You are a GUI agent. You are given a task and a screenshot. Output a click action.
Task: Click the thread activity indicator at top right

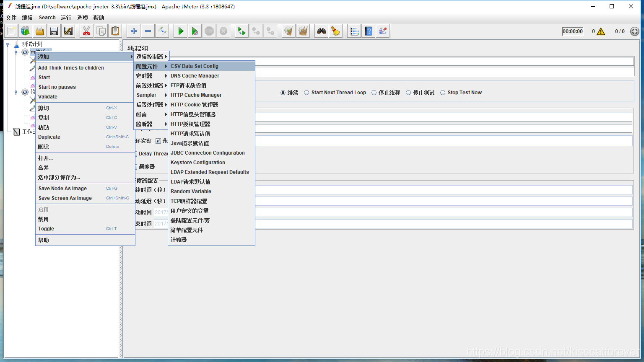click(635, 31)
